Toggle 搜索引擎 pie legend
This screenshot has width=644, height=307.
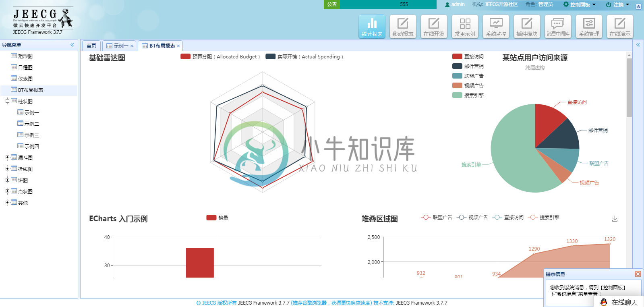click(468, 95)
